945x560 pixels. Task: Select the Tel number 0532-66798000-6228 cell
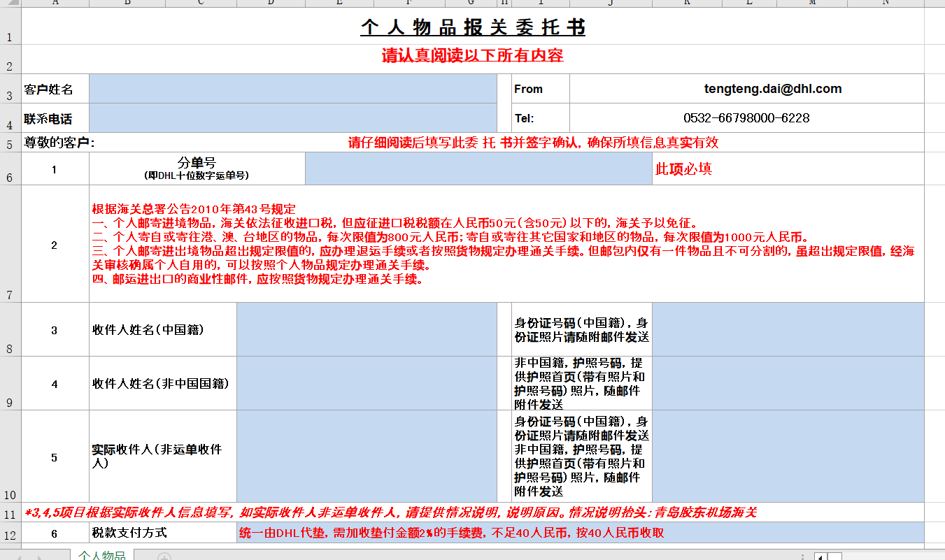point(746,118)
